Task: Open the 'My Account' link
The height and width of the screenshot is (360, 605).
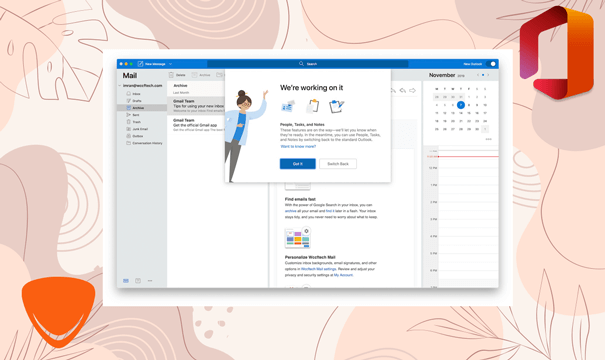Action: point(343,275)
